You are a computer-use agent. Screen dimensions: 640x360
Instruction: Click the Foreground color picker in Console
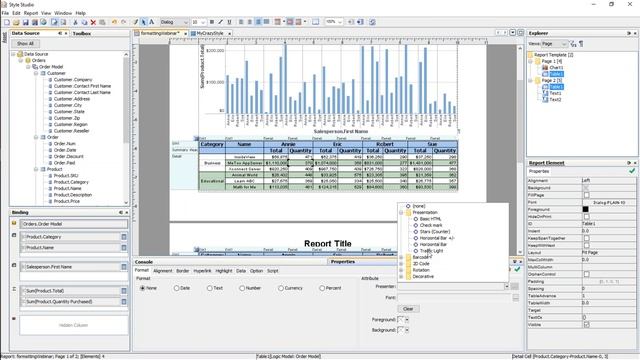tap(403, 320)
